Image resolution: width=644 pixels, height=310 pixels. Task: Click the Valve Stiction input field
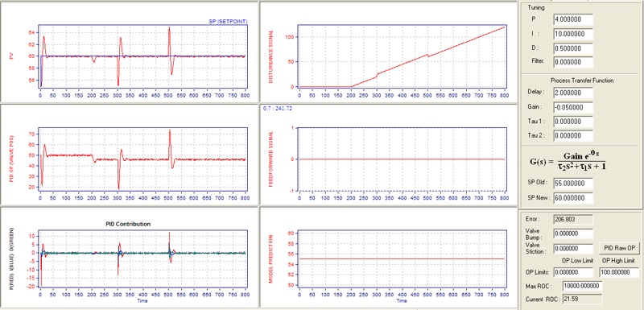tap(573, 249)
